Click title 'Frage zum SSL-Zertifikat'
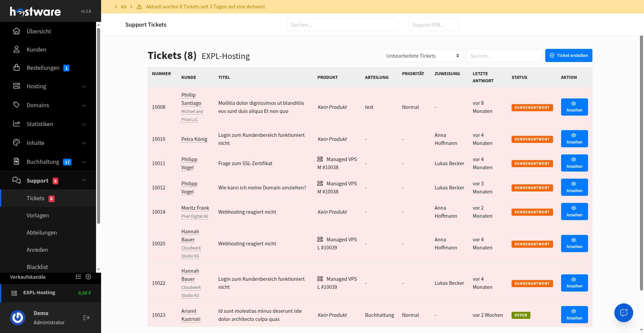The height and width of the screenshot is (333, 644). tap(245, 163)
